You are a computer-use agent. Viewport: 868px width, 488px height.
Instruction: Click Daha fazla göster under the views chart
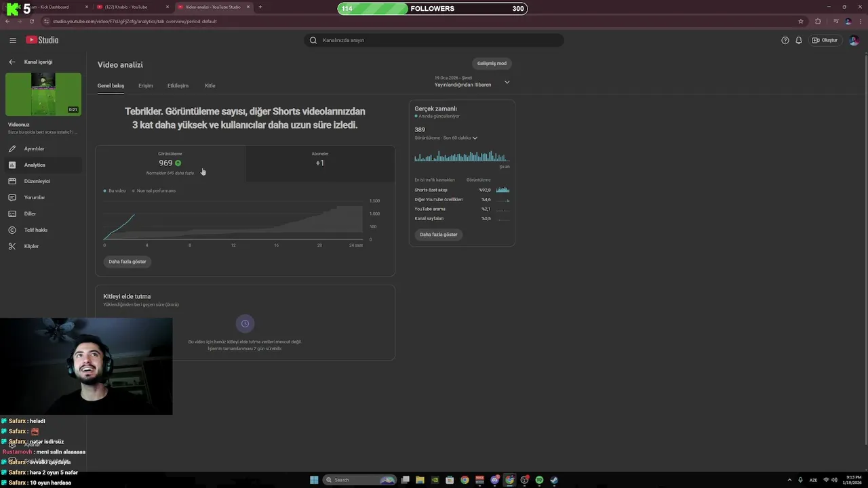coord(127,262)
